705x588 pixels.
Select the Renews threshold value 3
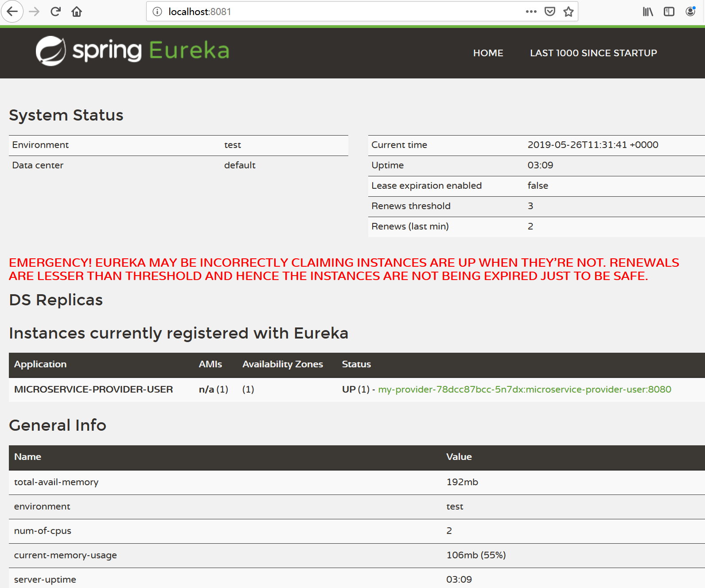click(530, 206)
